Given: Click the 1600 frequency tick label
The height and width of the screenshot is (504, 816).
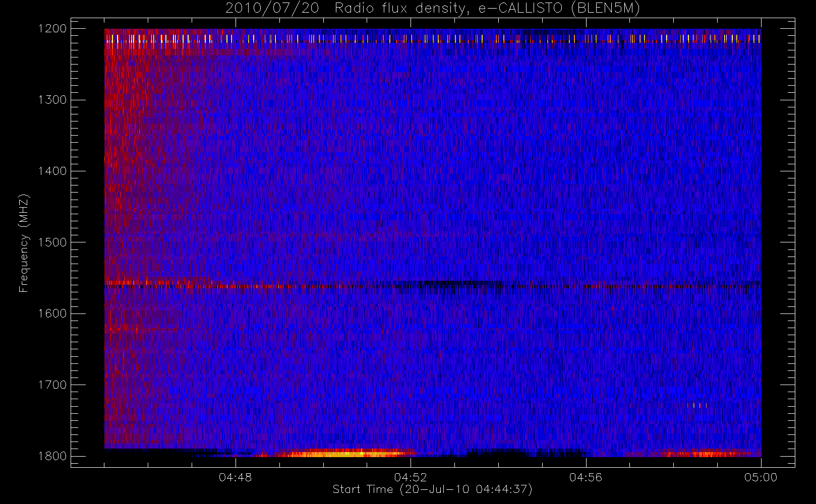Looking at the screenshot, I should pyautogui.click(x=52, y=313).
